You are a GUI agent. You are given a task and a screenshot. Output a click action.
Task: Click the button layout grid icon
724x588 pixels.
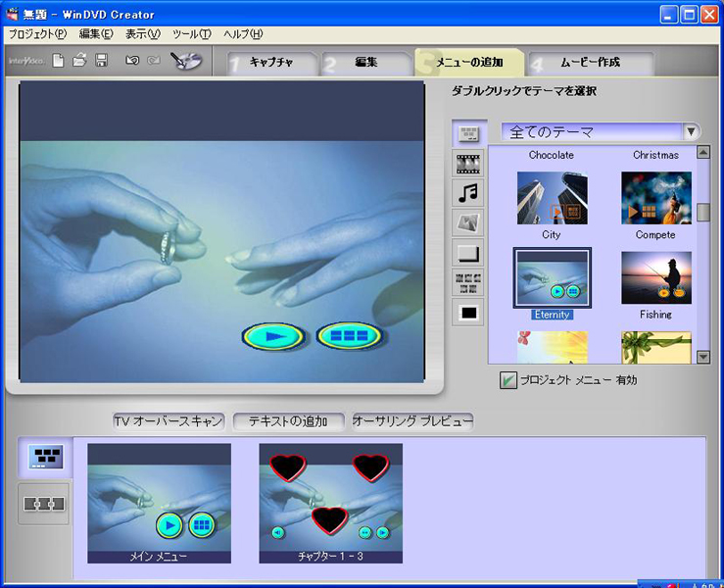pos(468,283)
